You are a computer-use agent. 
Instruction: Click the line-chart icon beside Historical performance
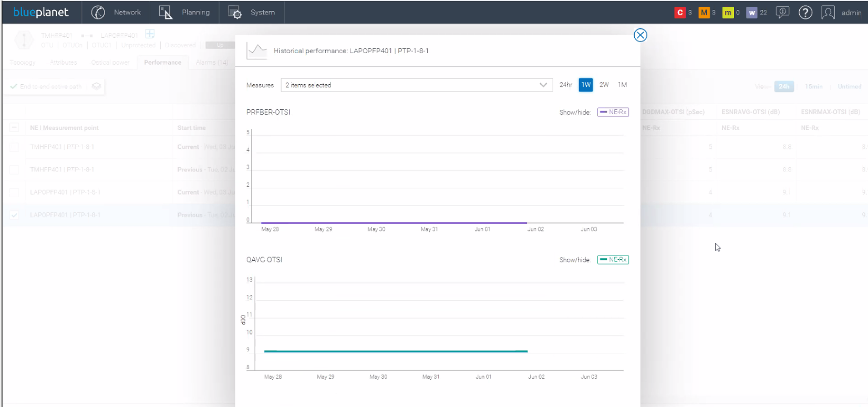pyautogui.click(x=257, y=51)
